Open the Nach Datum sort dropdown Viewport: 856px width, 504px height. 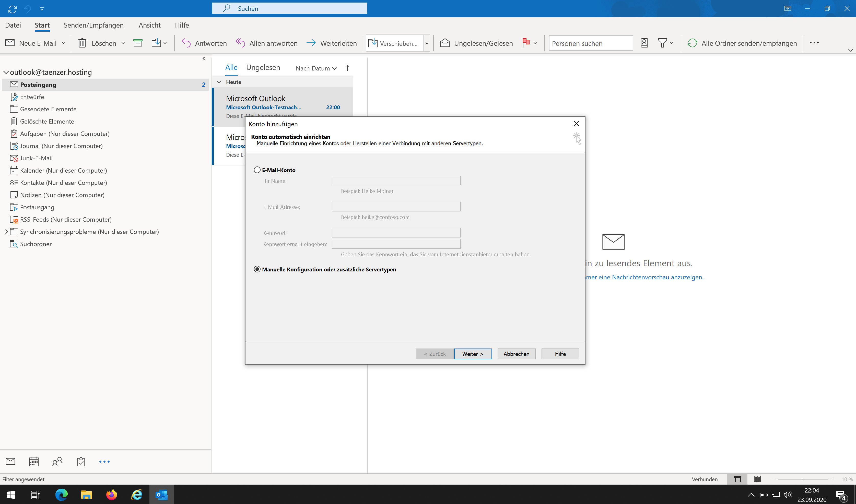coord(316,68)
